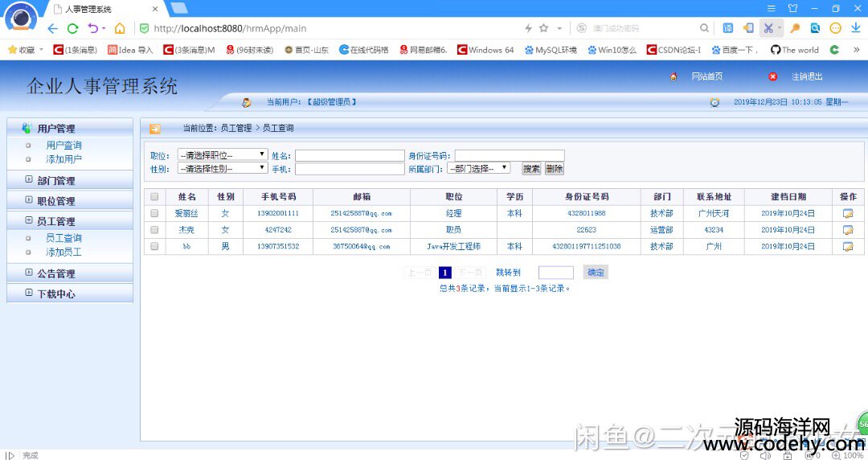Click the 搜索 search button
The image size is (868, 460).
tap(531, 169)
